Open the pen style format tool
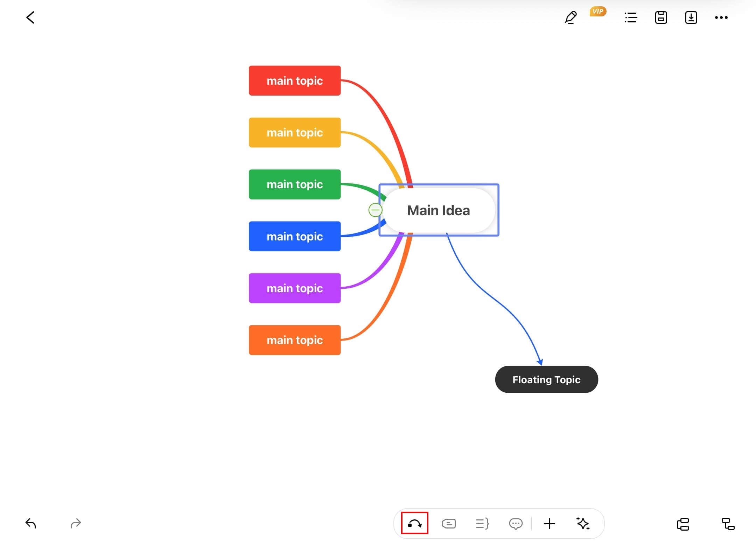The height and width of the screenshot is (553, 756). pyautogui.click(x=571, y=17)
